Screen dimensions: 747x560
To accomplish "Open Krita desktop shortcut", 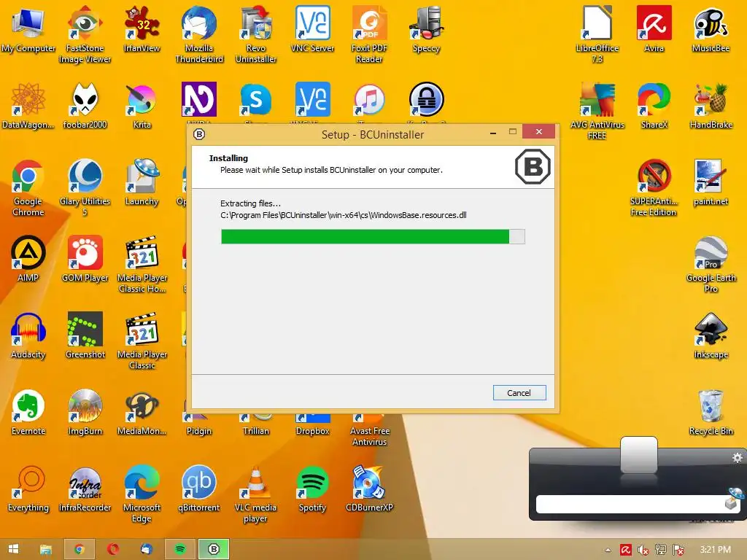I will pos(142,106).
